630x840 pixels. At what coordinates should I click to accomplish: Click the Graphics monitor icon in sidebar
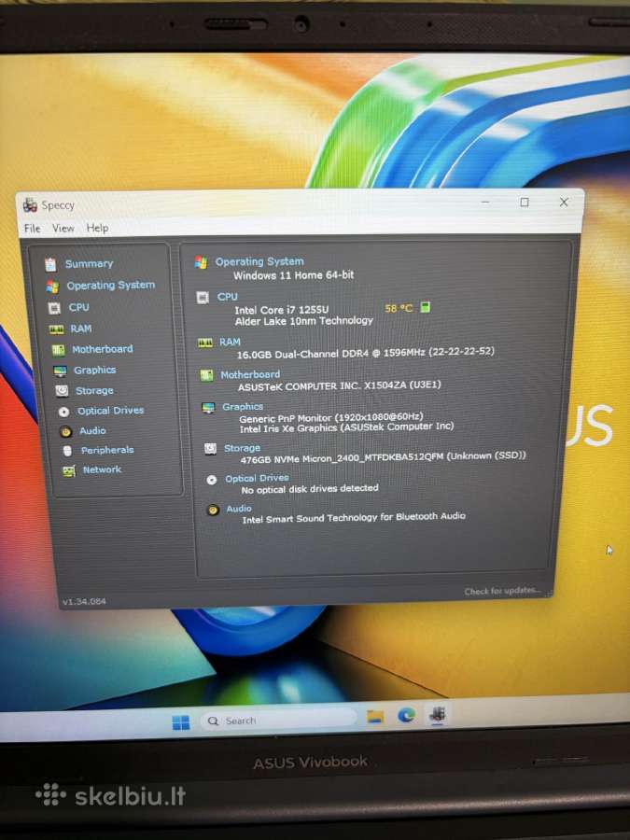coord(60,371)
